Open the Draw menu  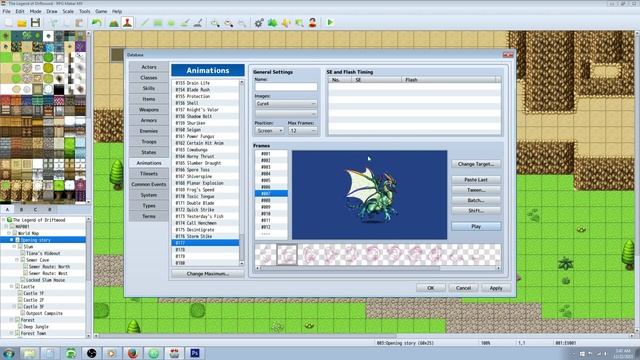52,11
